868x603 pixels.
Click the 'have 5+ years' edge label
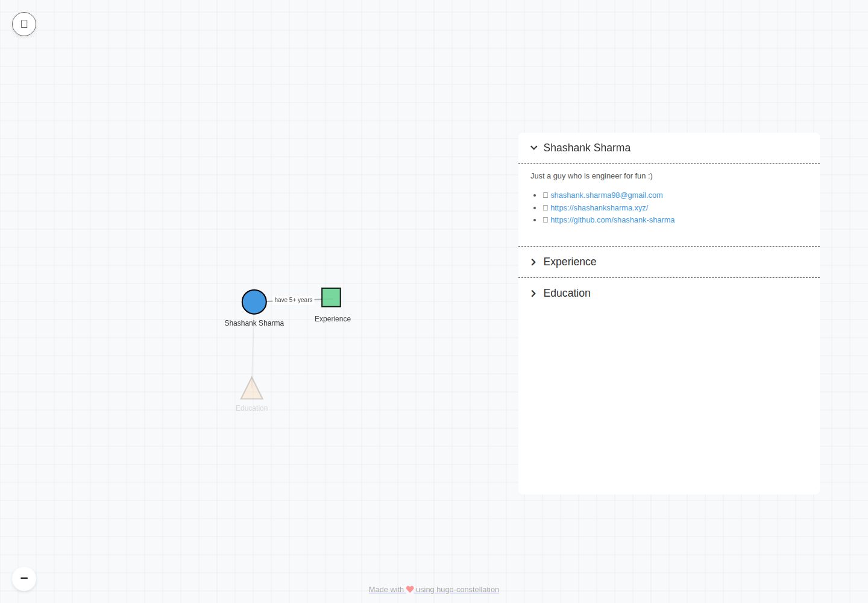(x=294, y=300)
